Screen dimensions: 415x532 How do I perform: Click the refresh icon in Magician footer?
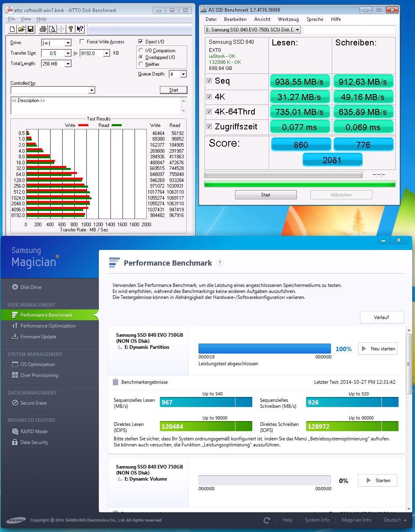(x=267, y=520)
